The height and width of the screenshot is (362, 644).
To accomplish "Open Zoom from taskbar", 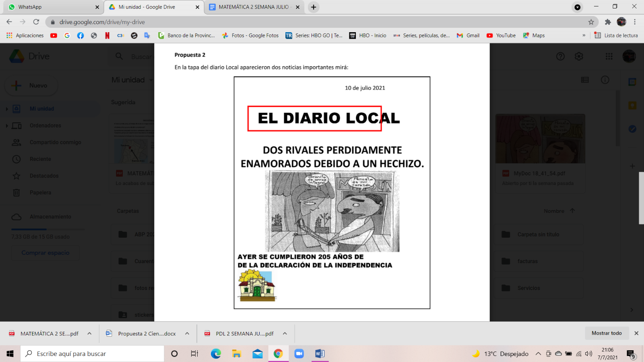I will 299,354.
